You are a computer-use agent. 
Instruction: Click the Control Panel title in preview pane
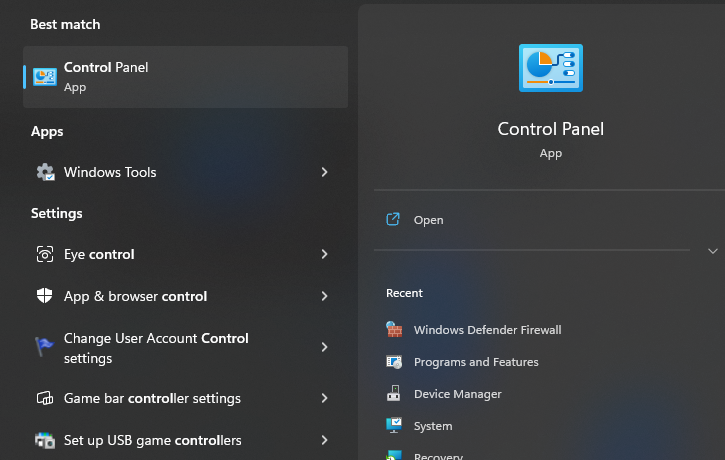pos(551,129)
